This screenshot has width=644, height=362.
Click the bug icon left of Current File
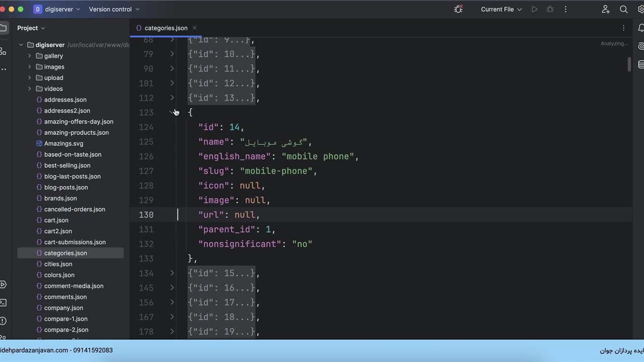point(458,9)
